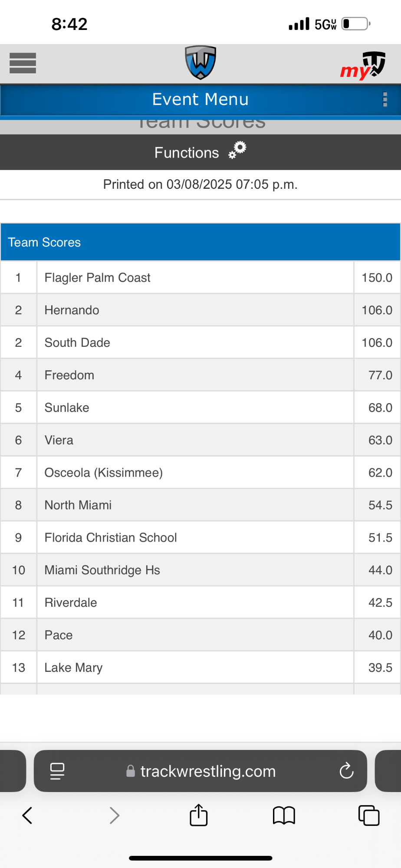The width and height of the screenshot is (401, 868).
Task: Click the Functions gears icon
Action: pos(237,150)
